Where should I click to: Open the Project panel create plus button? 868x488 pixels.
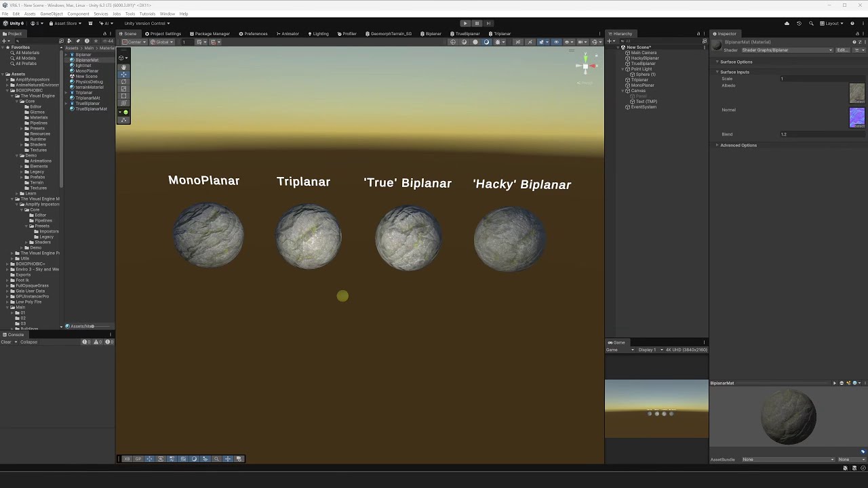(x=5, y=41)
